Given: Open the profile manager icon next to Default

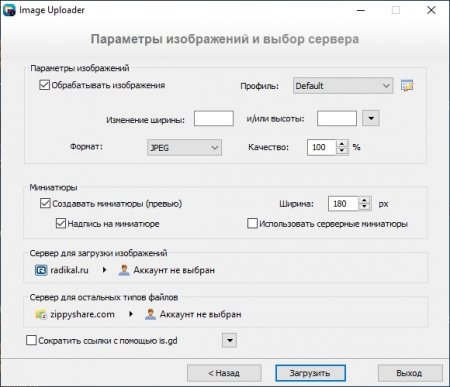Looking at the screenshot, I should pyautogui.click(x=407, y=86).
